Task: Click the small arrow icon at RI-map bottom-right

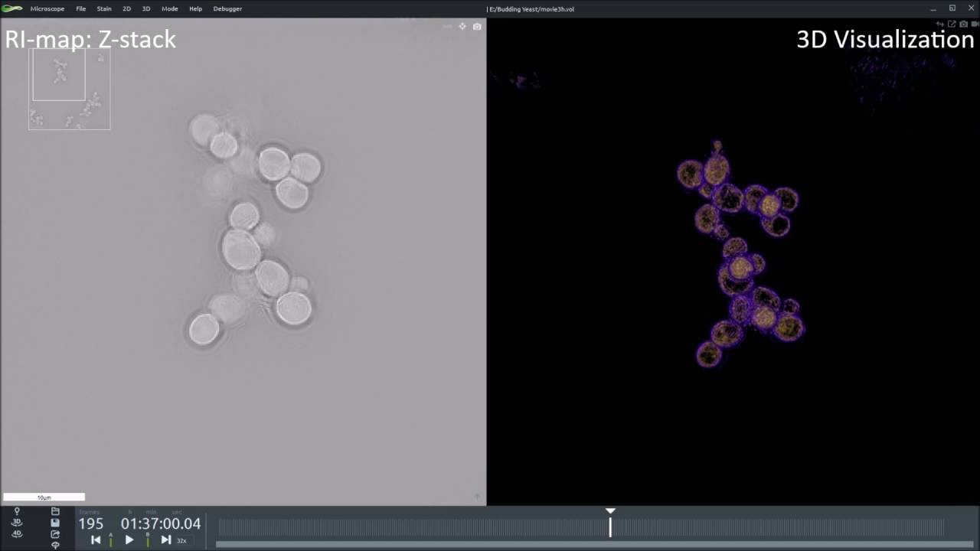Action: tap(477, 497)
